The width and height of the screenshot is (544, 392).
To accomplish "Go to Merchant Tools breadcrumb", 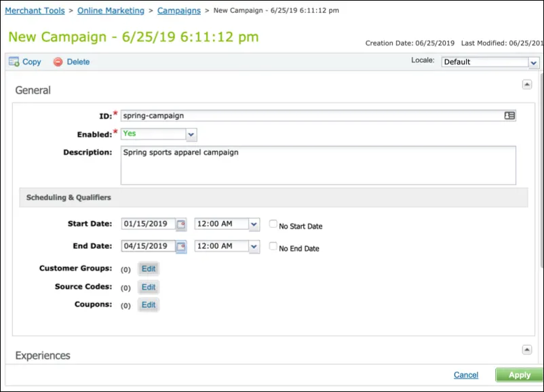I will click(x=35, y=11).
